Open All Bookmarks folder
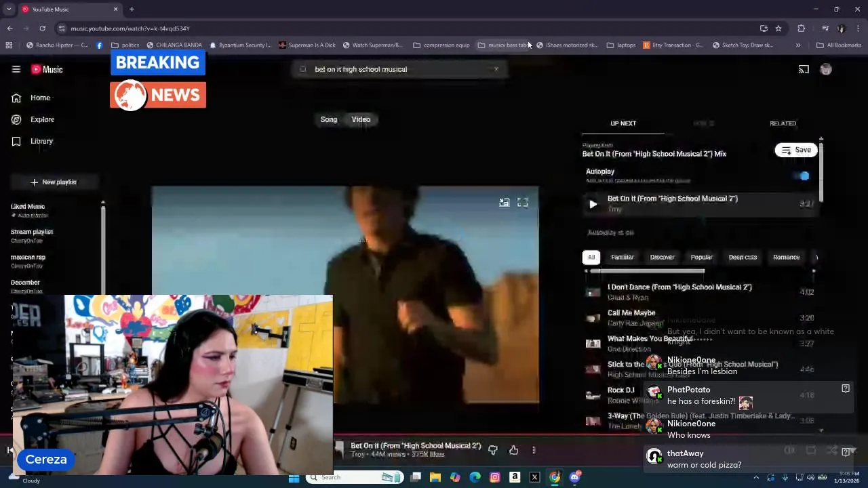 tap(839, 45)
